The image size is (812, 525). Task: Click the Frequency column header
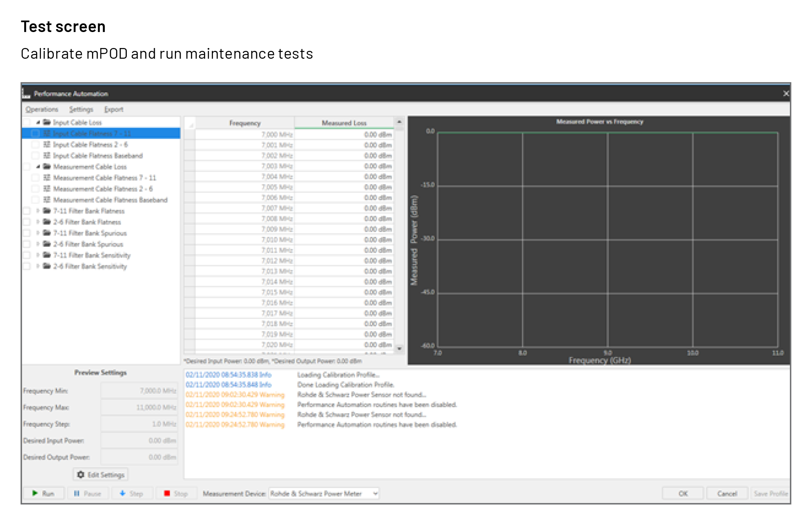click(245, 123)
